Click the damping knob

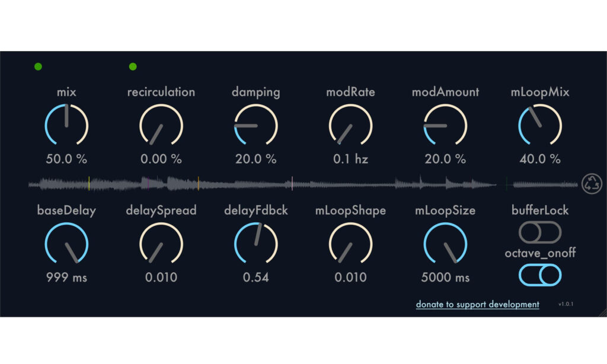click(256, 125)
